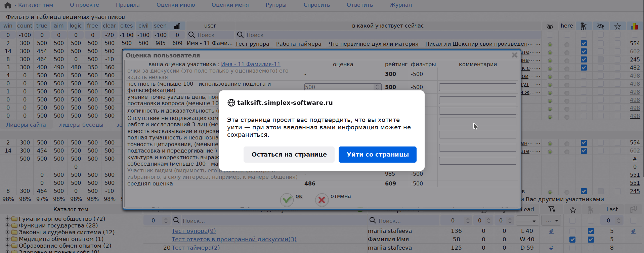The width and height of the screenshot is (644, 253).
Task: Expand the Гуманитарное общество folder
Action: (7, 219)
